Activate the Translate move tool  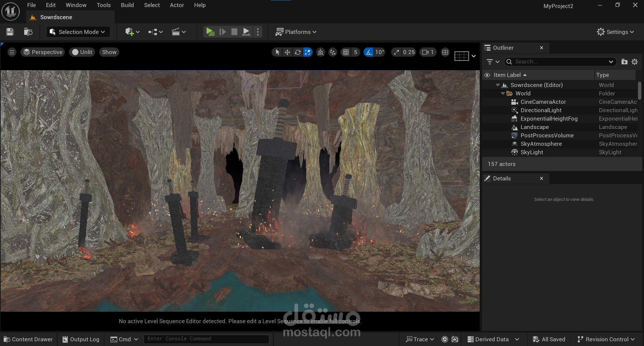click(287, 52)
